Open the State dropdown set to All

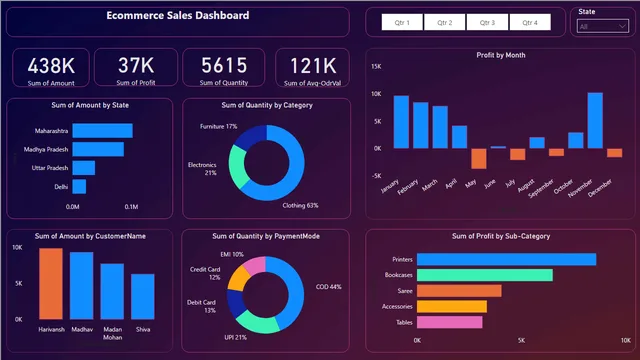tap(602, 27)
